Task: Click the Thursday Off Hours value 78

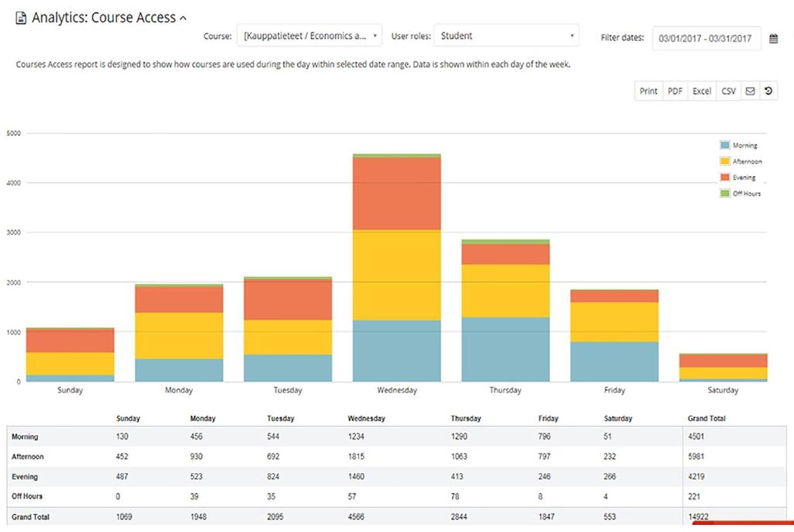Action: tap(455, 496)
